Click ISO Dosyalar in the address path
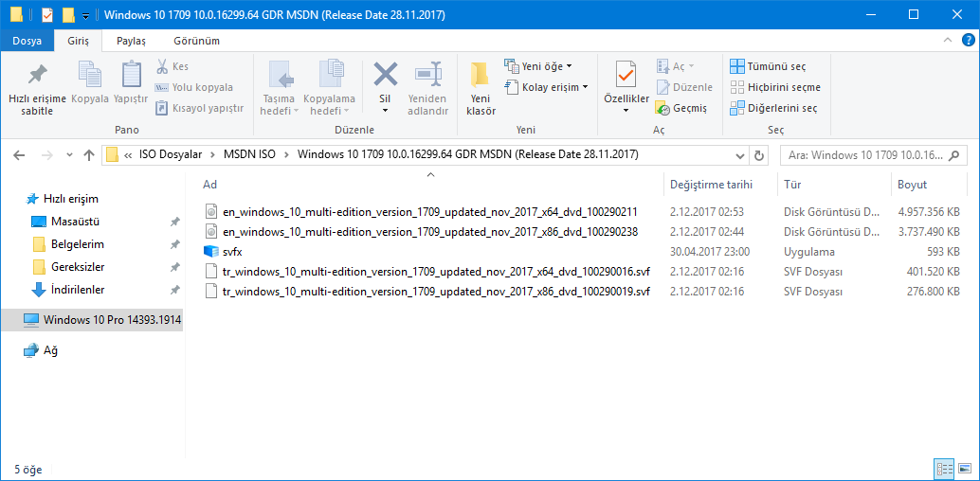 [x=170, y=154]
